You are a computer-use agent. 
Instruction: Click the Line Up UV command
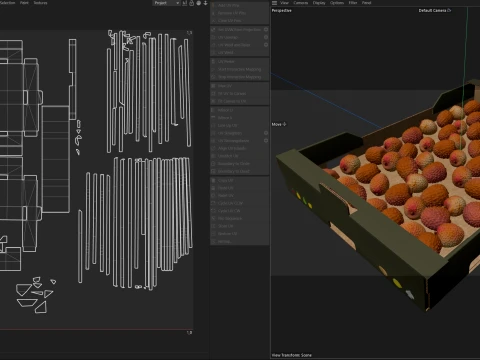coord(240,125)
